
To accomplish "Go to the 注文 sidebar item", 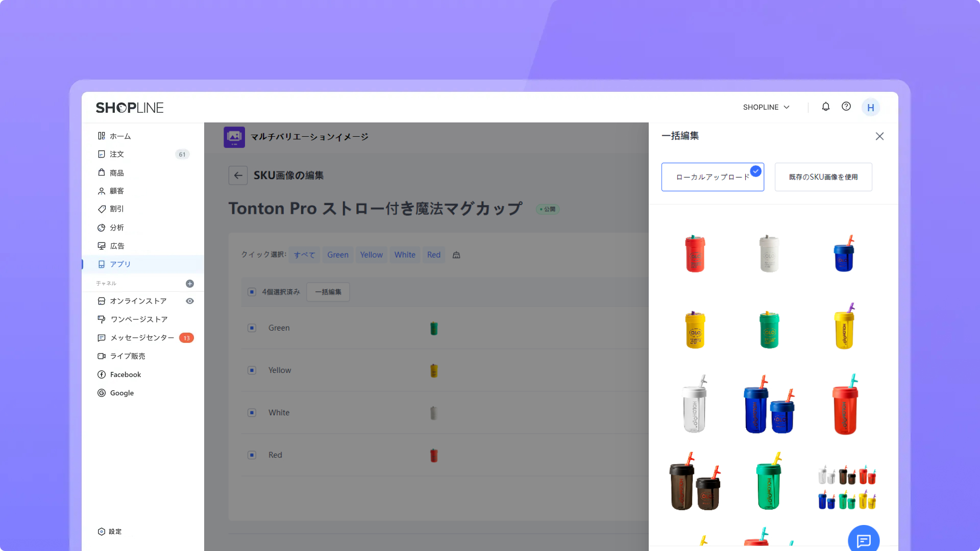I will [x=117, y=154].
